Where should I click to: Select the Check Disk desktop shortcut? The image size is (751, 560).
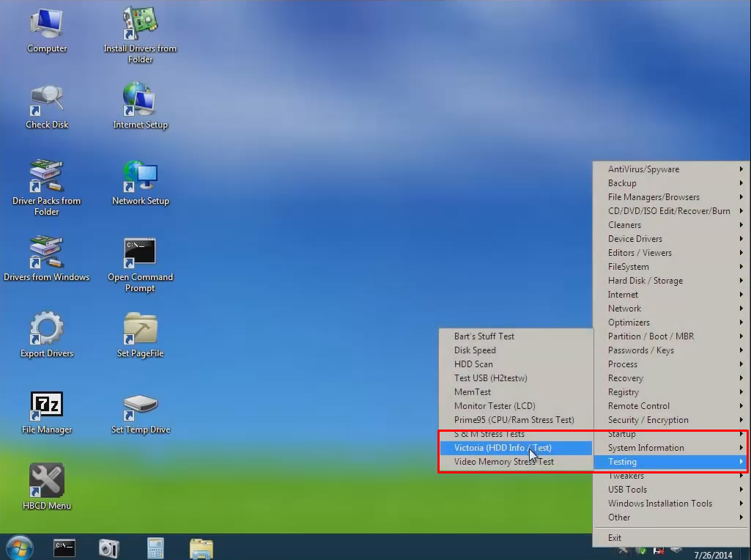tap(47, 106)
